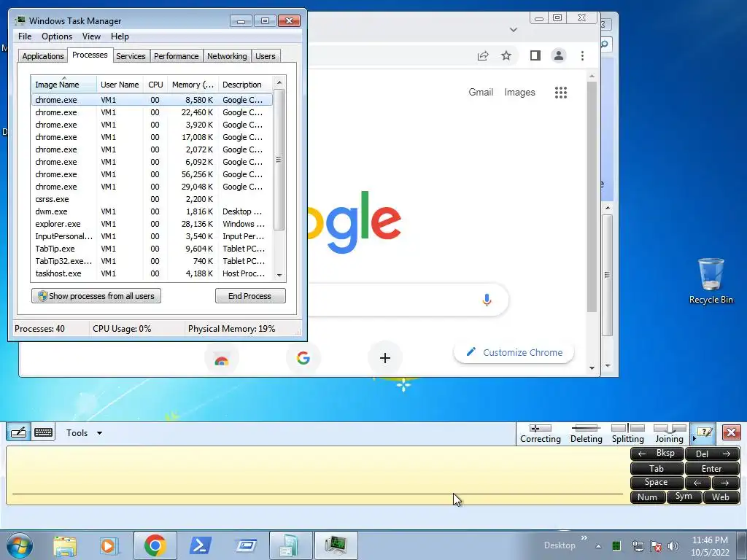The image size is (747, 560).
Task: Open the Action Center flag tray icon
Action: coord(655,546)
